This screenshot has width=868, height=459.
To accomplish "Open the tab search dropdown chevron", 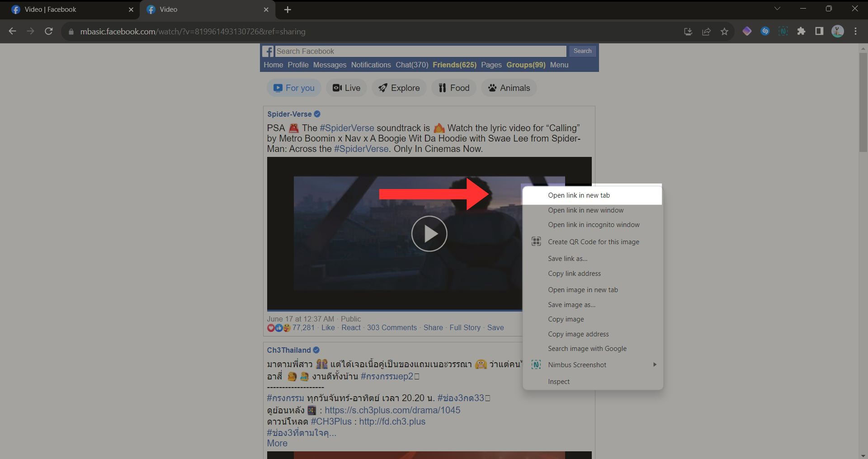I will pos(777,9).
